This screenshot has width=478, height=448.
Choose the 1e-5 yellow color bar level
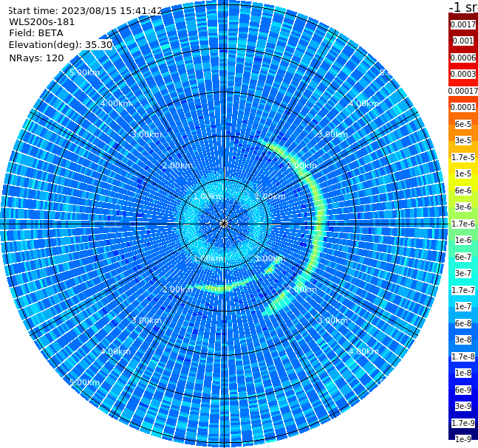(x=462, y=173)
